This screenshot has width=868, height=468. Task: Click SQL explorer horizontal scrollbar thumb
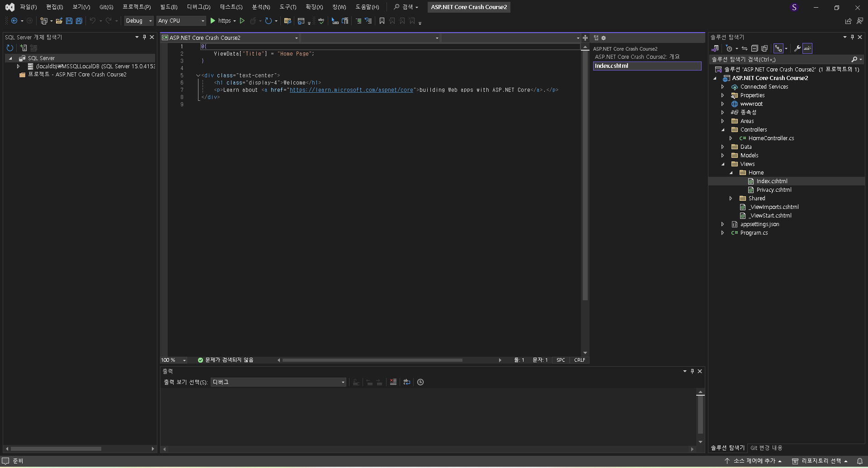tap(56, 449)
